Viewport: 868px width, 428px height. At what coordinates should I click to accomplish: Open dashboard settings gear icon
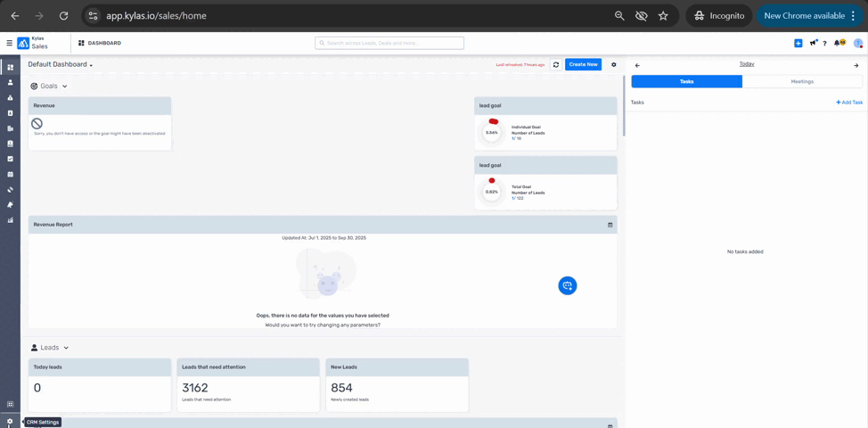613,65
